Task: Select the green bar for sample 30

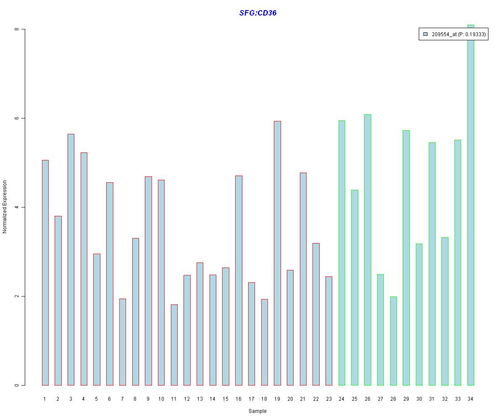Action: coord(419,314)
